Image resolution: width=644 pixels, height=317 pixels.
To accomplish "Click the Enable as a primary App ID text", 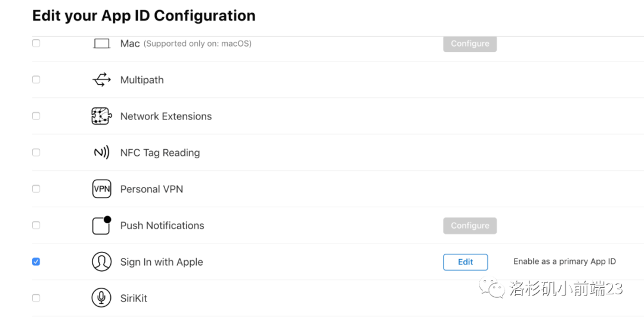I will tap(564, 261).
